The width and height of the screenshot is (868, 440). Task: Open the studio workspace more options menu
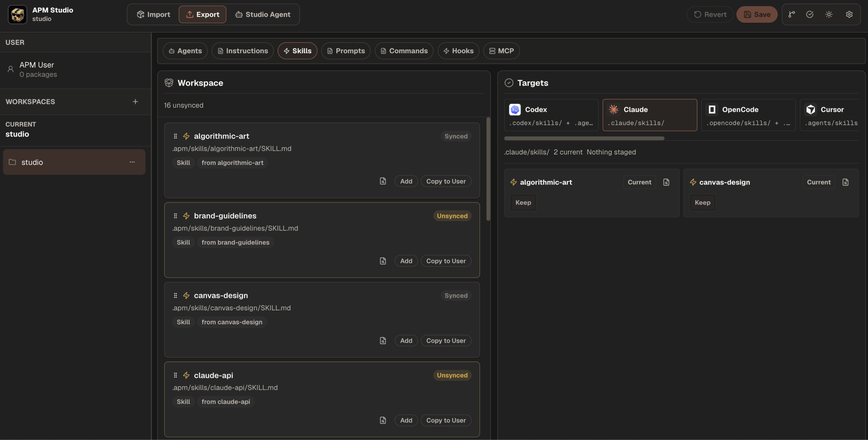(132, 162)
